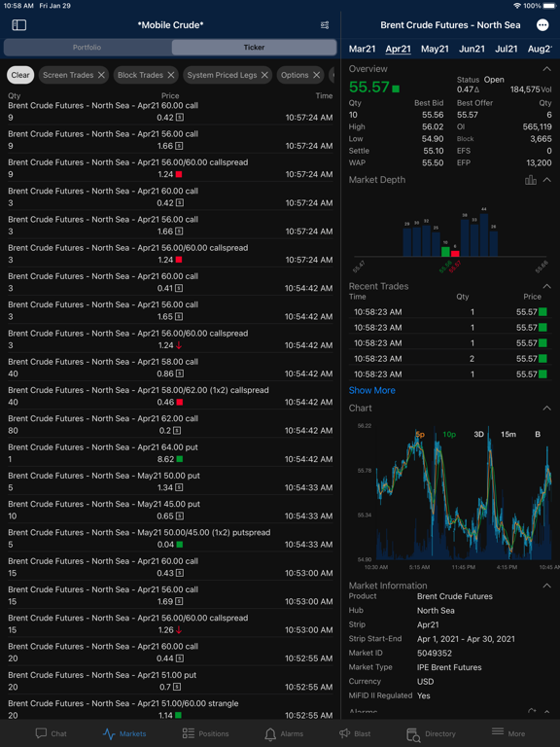
Task: Switch to the Portfolio tab
Action: pyautogui.click(x=87, y=47)
